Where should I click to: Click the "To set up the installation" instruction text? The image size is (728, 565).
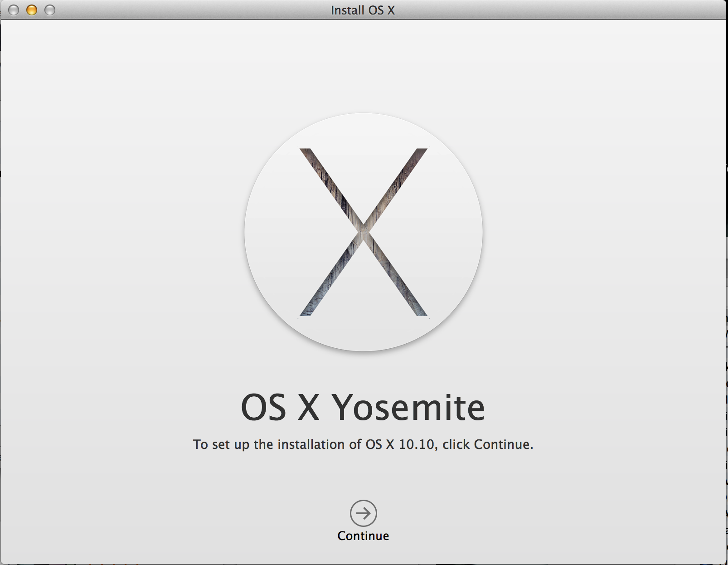(363, 444)
